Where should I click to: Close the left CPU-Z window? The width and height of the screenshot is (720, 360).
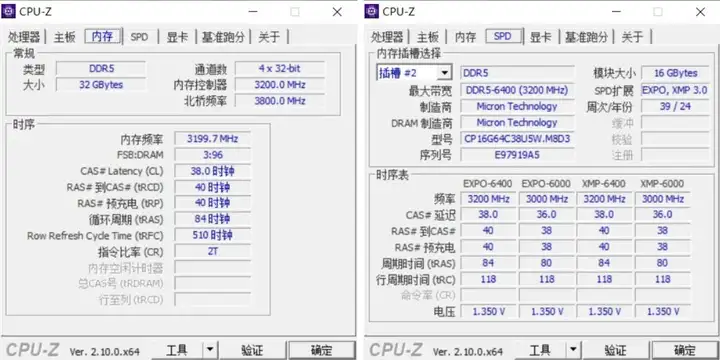[337, 12]
